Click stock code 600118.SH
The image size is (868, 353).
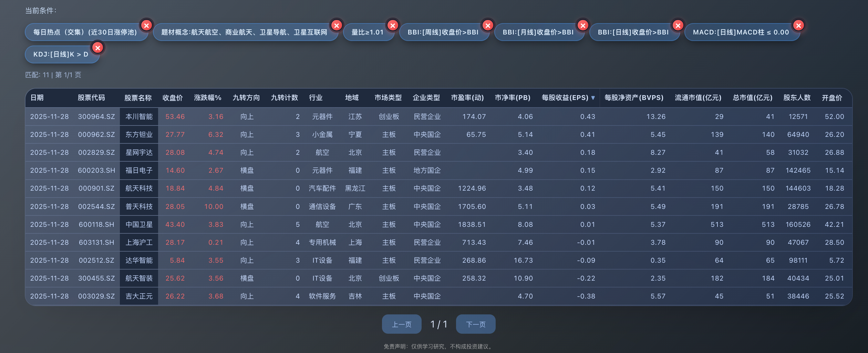(97, 224)
